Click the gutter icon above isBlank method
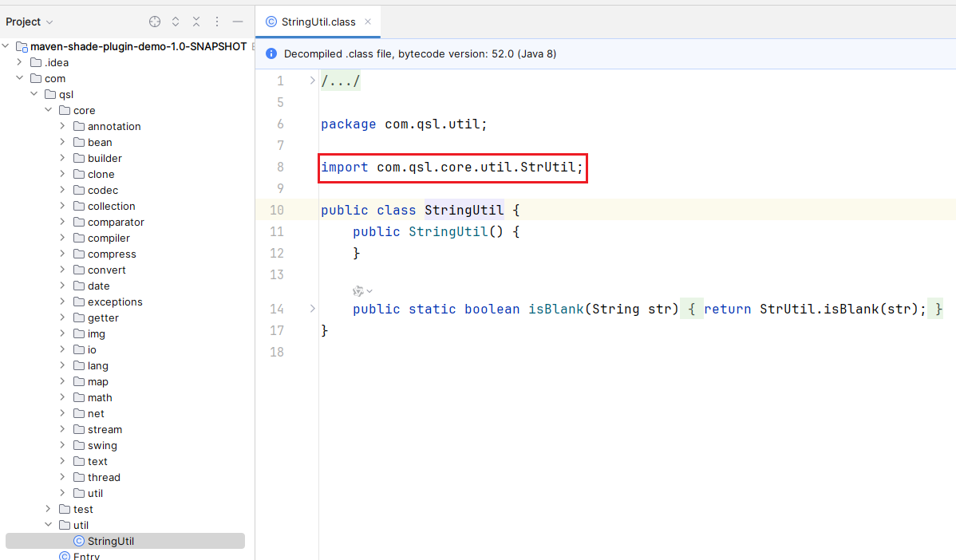956x560 pixels. pos(359,291)
